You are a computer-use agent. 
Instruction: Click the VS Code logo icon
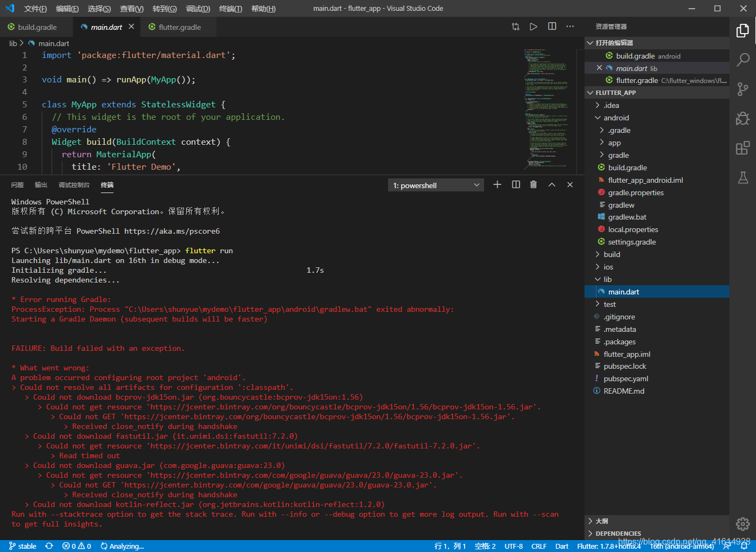pyautogui.click(x=10, y=8)
